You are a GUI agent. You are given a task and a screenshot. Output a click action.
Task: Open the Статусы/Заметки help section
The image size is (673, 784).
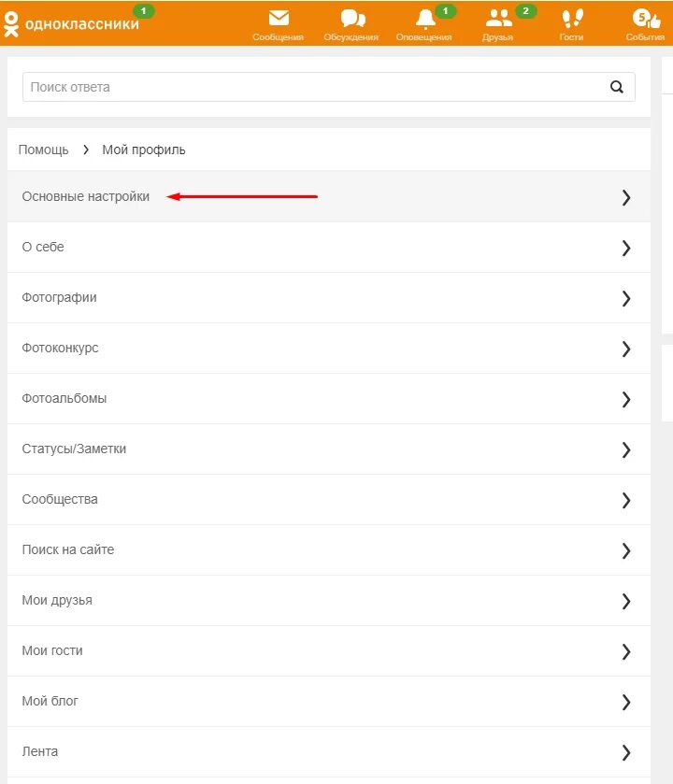(x=75, y=449)
